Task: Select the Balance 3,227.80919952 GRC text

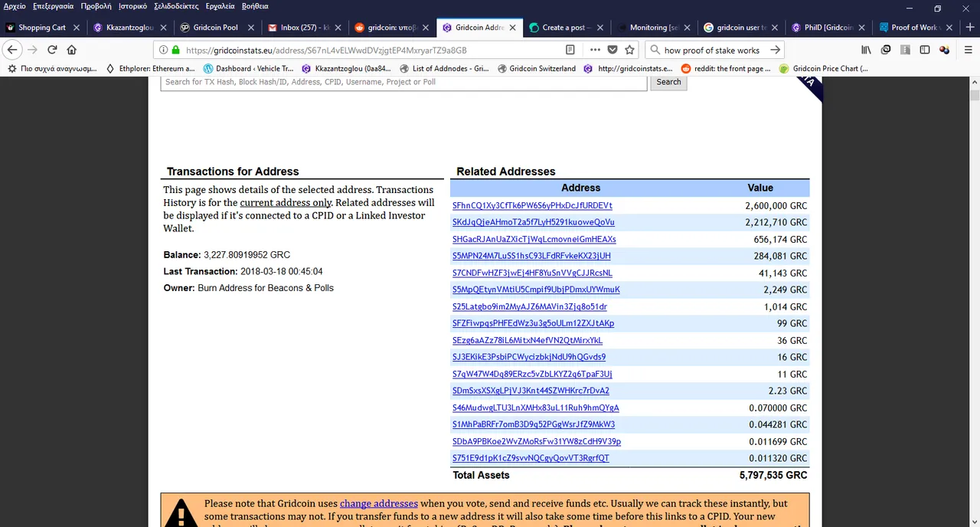Action: (227, 254)
